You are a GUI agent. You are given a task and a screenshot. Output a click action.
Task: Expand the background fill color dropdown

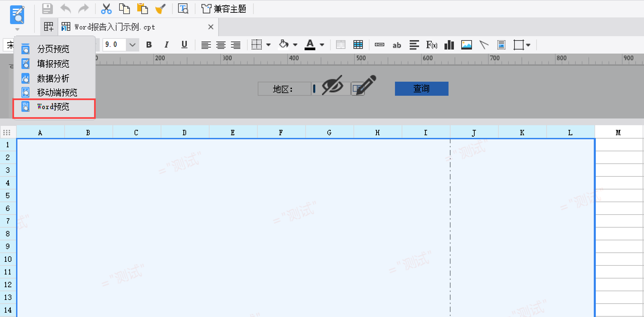295,45
